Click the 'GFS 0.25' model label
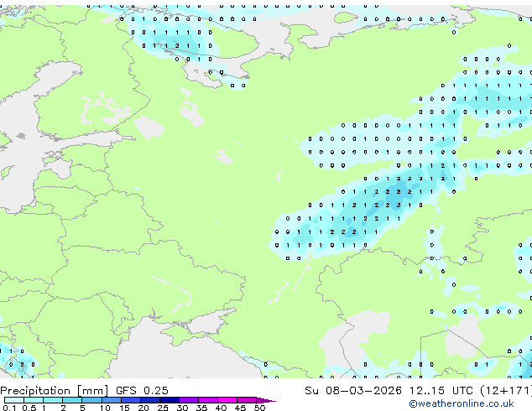Screen dimensions: 532x411 pyautogui.click(x=142, y=391)
